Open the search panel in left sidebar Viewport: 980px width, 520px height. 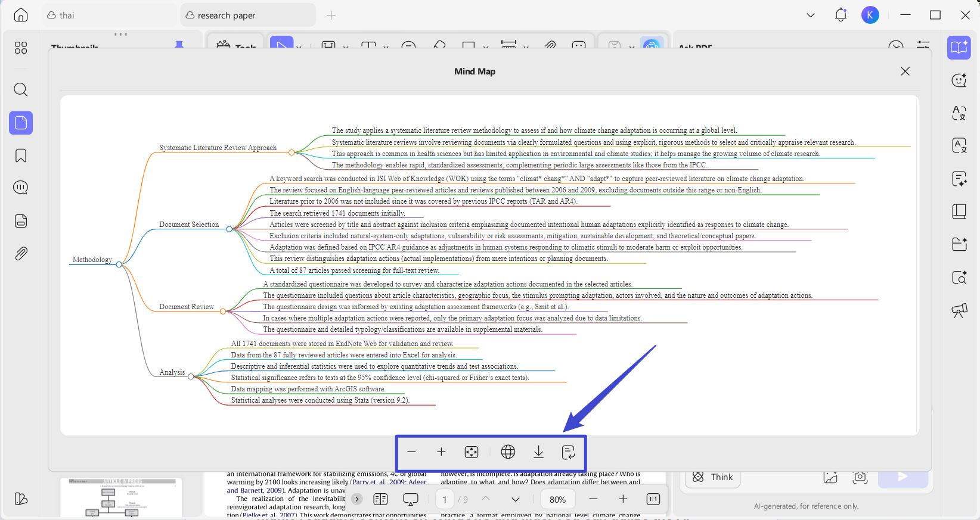tap(21, 89)
